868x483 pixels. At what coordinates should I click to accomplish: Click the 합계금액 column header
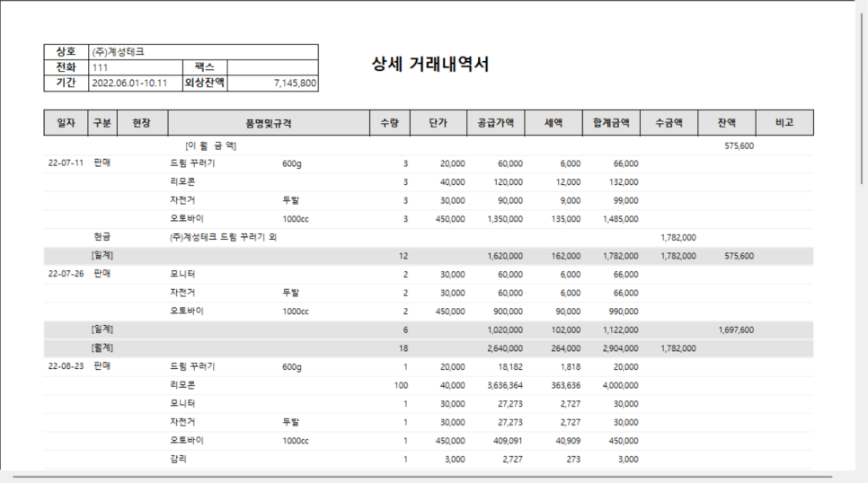(611, 123)
